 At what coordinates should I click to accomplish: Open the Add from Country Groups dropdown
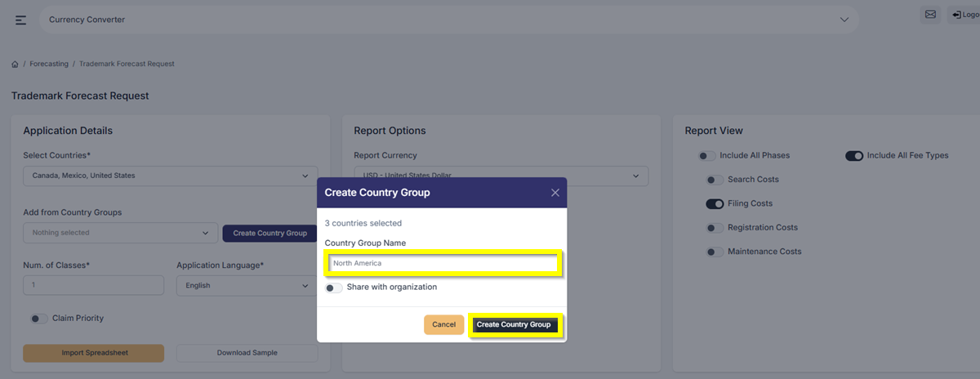pyautogui.click(x=121, y=233)
